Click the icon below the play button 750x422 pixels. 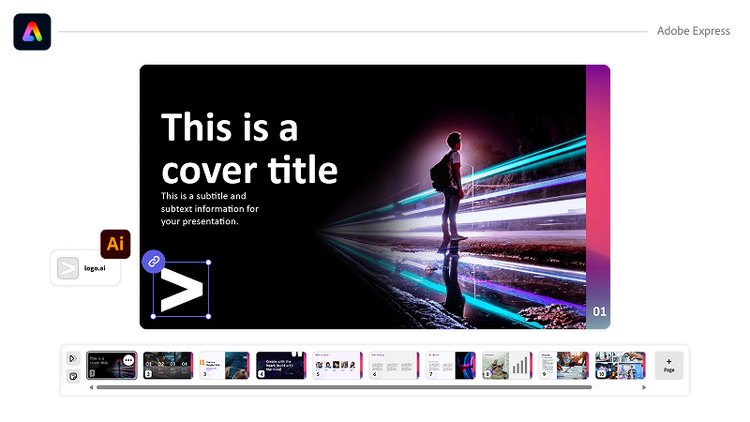tap(73, 376)
